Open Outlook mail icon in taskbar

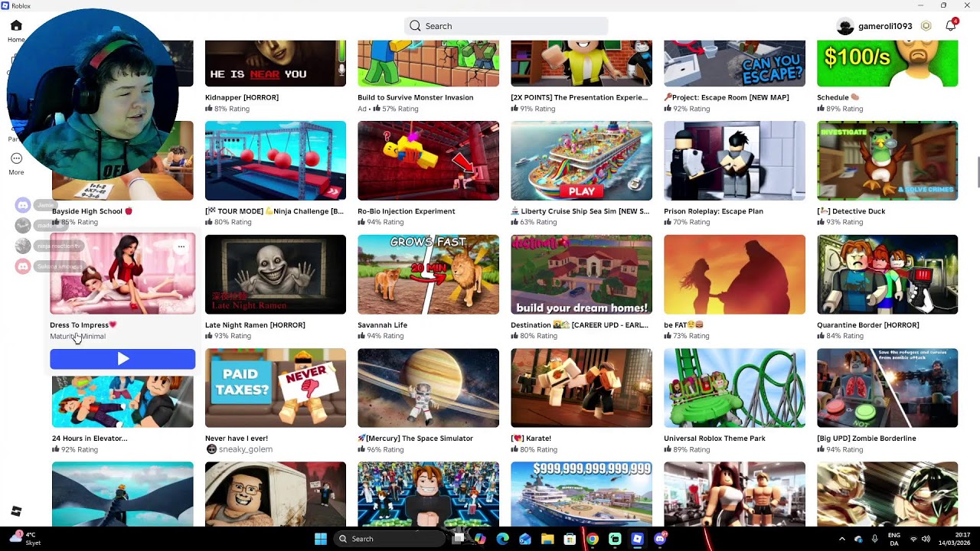click(525, 539)
